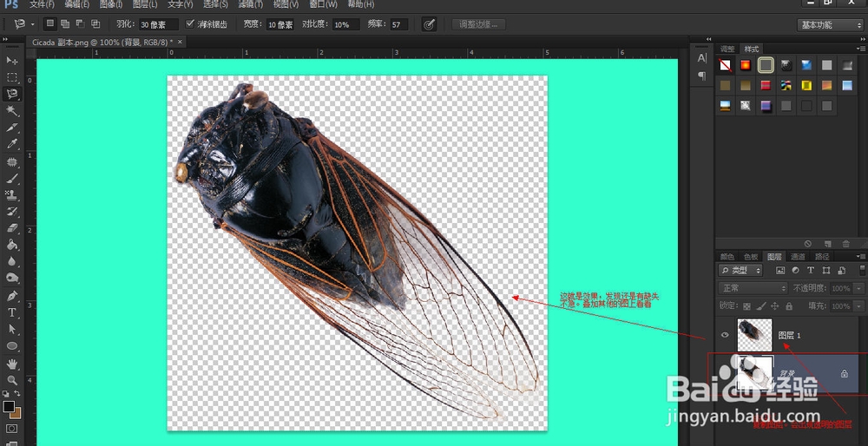The height and width of the screenshot is (446, 868).
Task: Select the Paint Bucket tool
Action: (11, 245)
